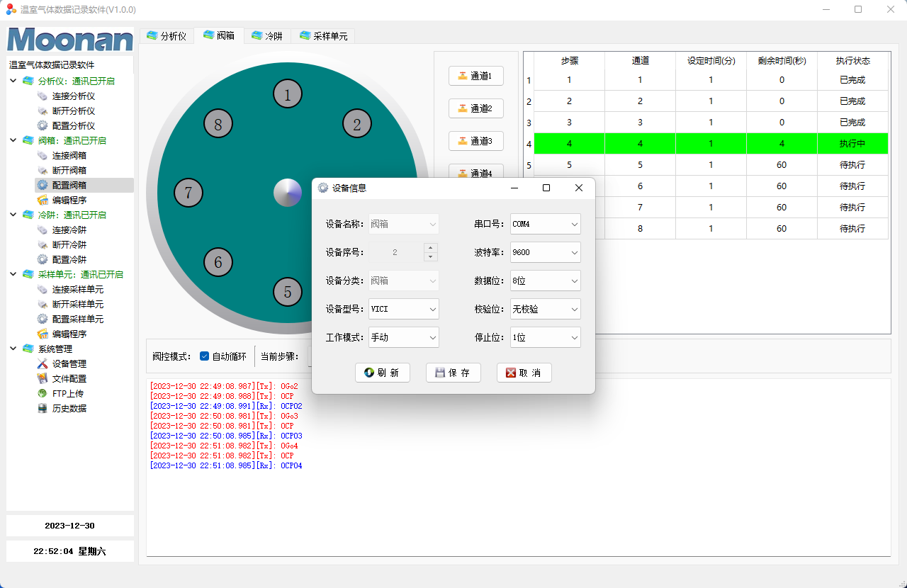
Task: Click the FTP上传 globe icon
Action: click(43, 393)
